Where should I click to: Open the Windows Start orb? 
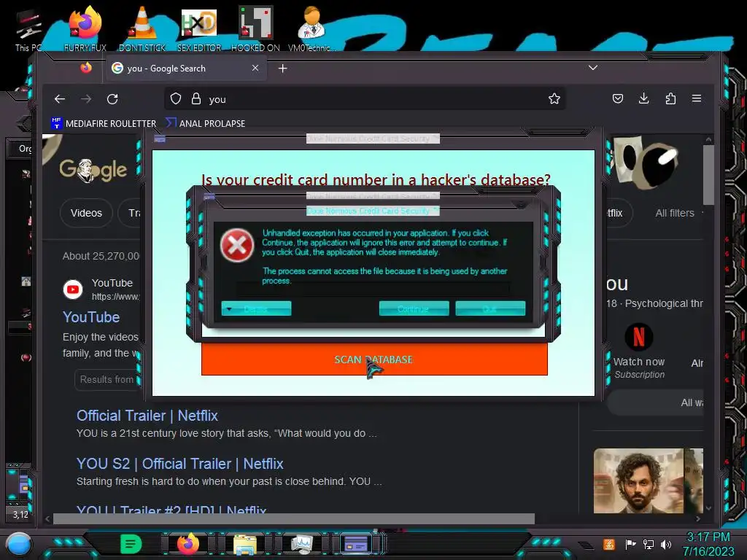19,544
